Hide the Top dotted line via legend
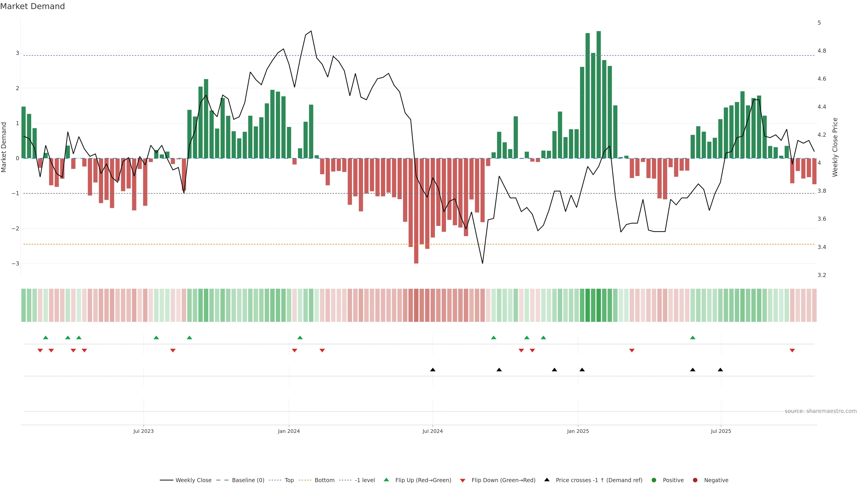Viewport: 868px width, 488px height. [x=289, y=480]
